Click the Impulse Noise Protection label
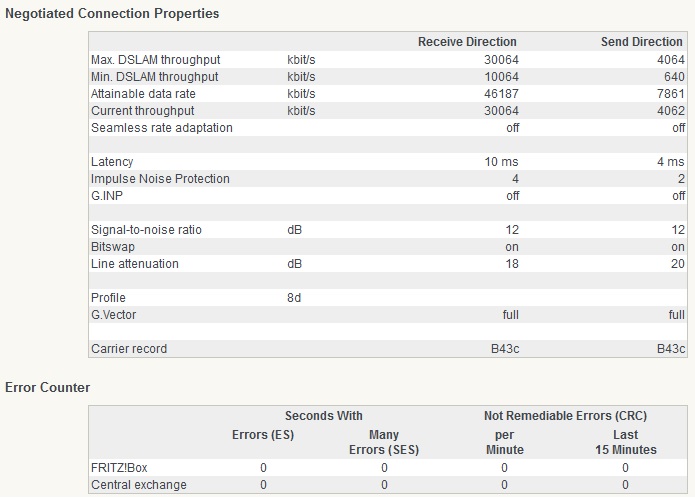The image size is (695, 501). click(160, 179)
